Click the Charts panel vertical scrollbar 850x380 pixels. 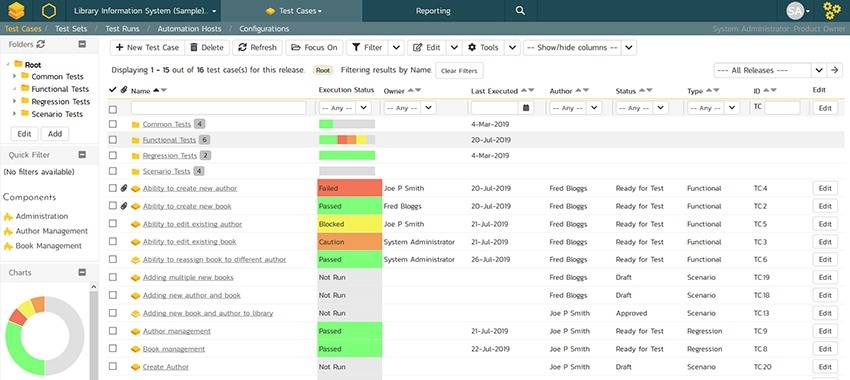(93, 331)
